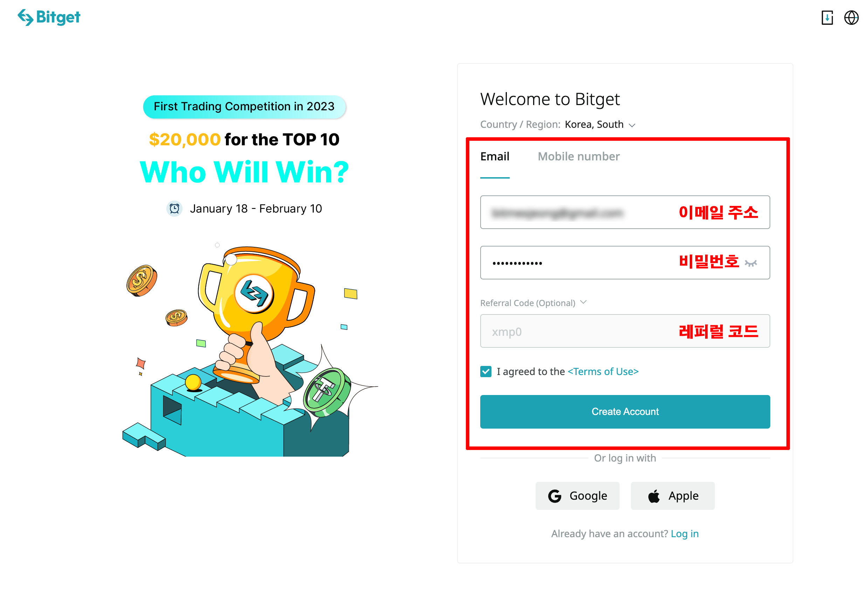The width and height of the screenshot is (868, 596).
Task: Follow the Log in link
Action: (684, 534)
